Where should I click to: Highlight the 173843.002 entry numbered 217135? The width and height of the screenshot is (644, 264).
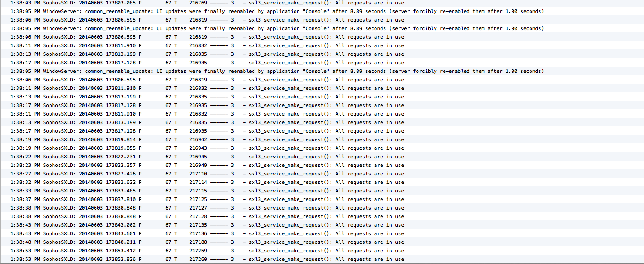322,225
